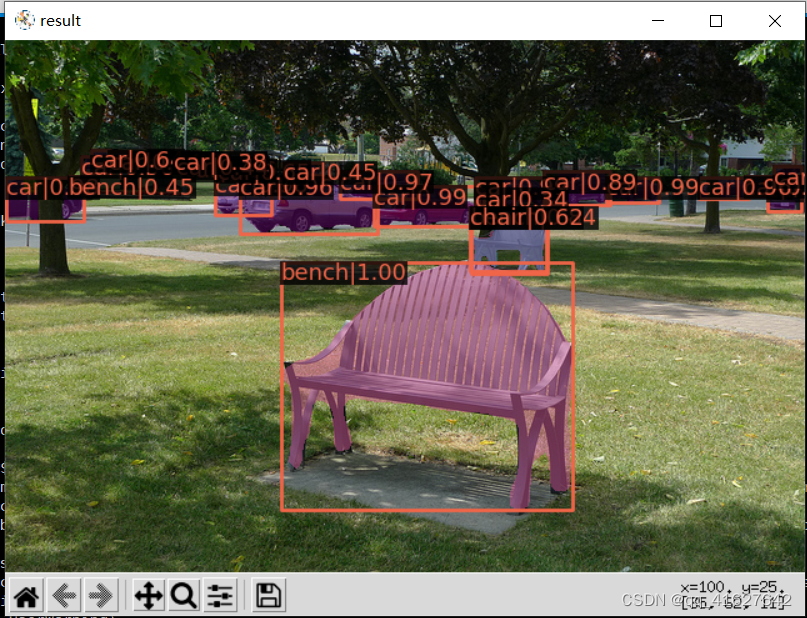
Task: Click the chair|0.624 detection label
Action: coord(533,216)
